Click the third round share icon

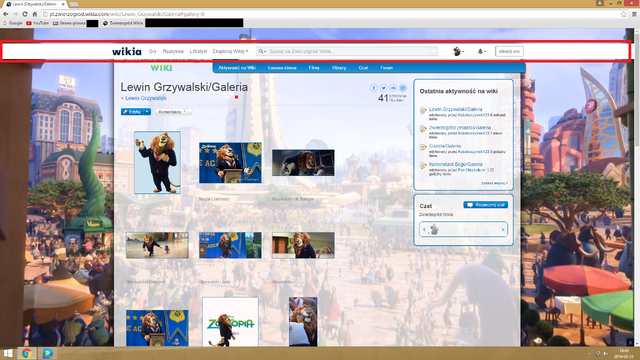(393, 88)
